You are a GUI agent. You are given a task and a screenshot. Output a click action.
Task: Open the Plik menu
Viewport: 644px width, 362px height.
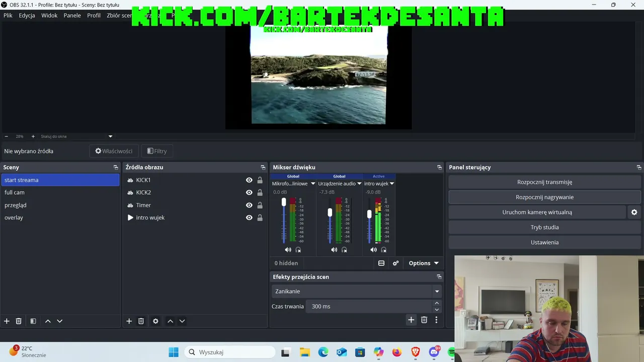pos(8,16)
